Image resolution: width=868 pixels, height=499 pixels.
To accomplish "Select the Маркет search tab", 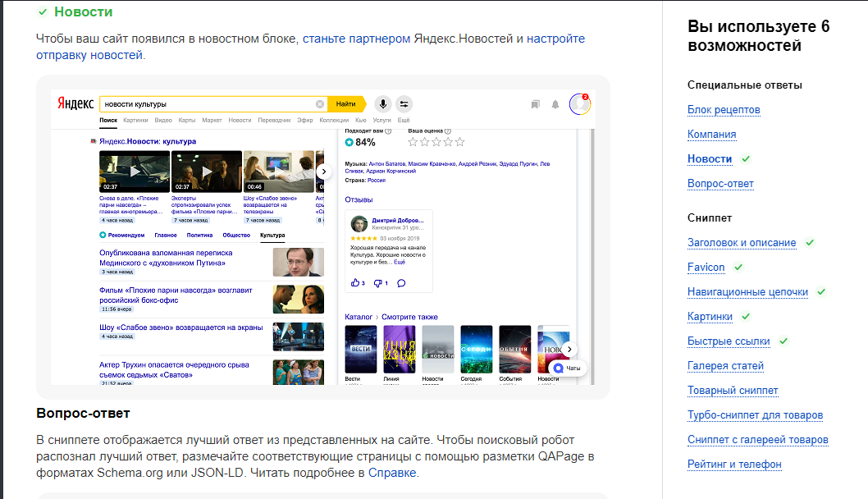I will click(x=212, y=120).
